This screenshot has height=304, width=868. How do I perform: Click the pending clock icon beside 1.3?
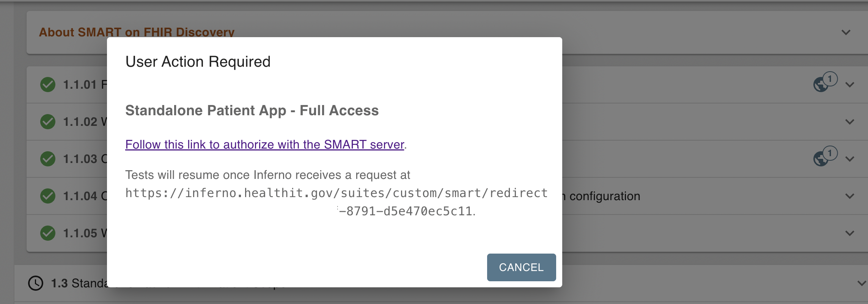pos(37,282)
